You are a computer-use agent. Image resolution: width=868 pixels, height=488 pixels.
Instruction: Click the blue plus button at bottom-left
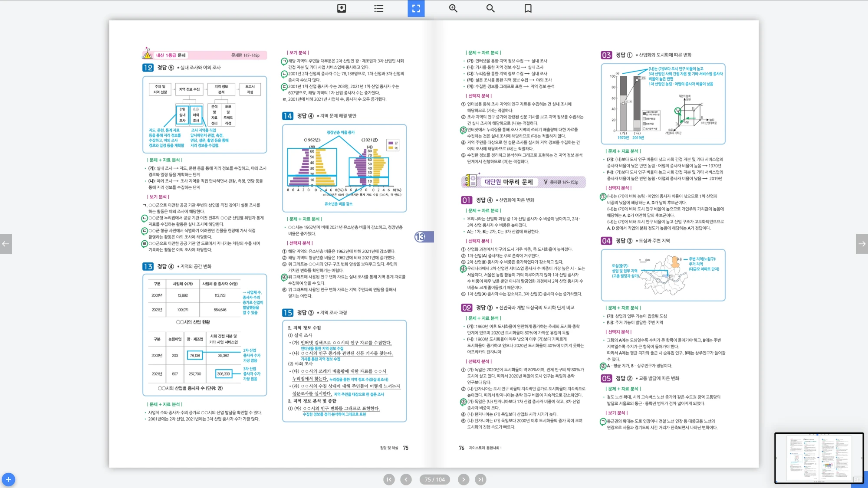[8, 479]
